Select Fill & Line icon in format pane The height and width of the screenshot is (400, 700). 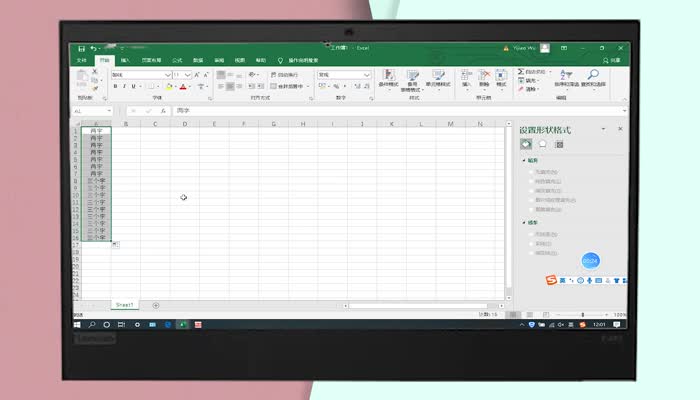click(526, 144)
